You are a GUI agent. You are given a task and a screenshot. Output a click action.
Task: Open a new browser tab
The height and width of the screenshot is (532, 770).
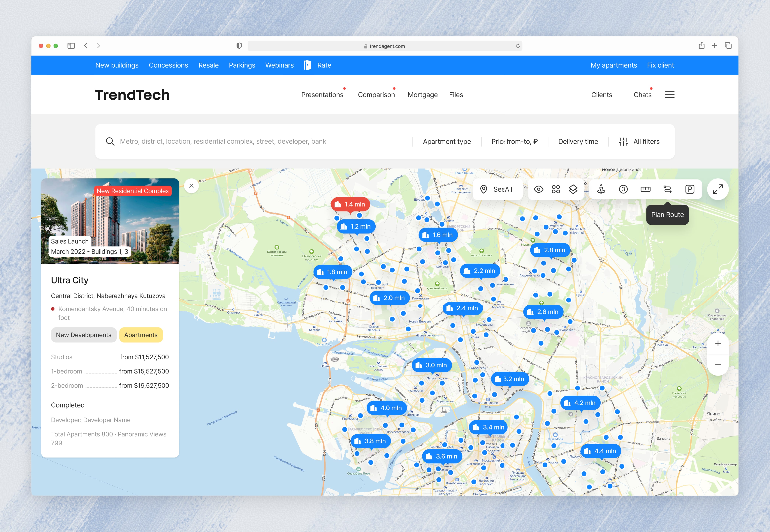(714, 46)
